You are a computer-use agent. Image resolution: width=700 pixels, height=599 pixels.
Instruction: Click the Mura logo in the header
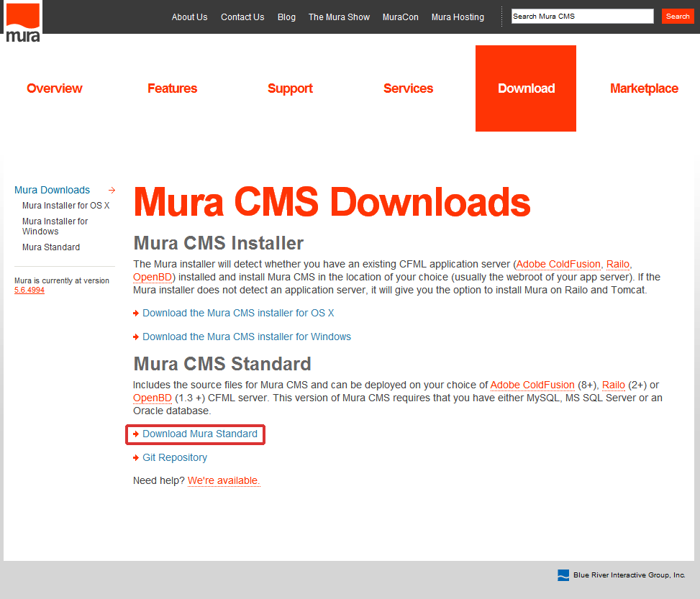click(x=23, y=22)
